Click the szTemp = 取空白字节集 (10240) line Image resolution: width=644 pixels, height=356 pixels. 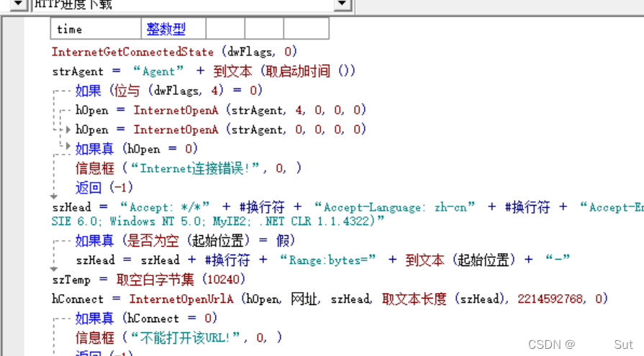coord(149,280)
